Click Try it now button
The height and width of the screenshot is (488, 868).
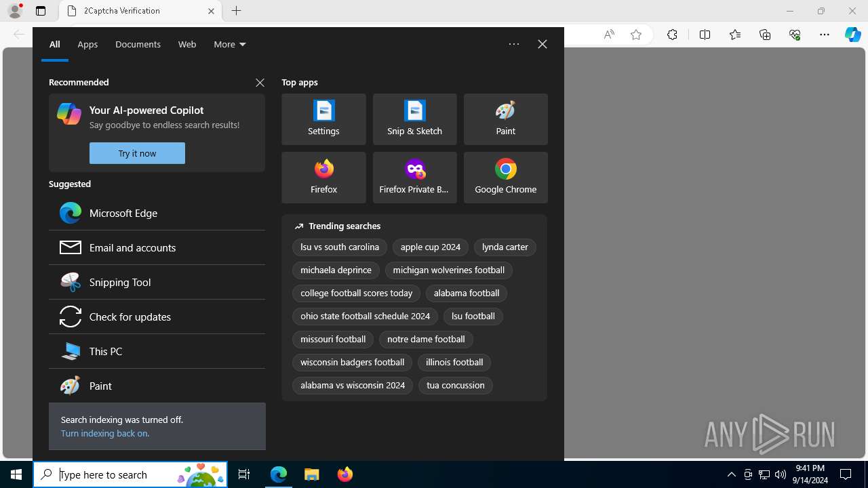coord(137,153)
